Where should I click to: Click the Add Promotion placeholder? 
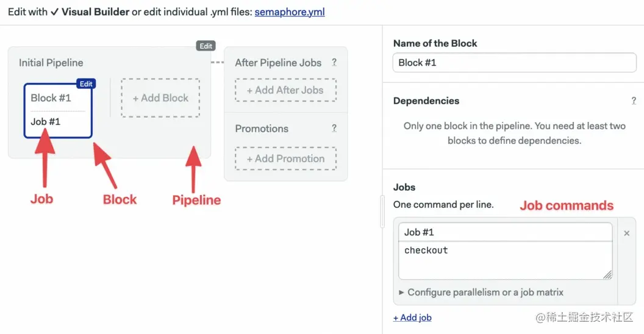pyautogui.click(x=285, y=158)
